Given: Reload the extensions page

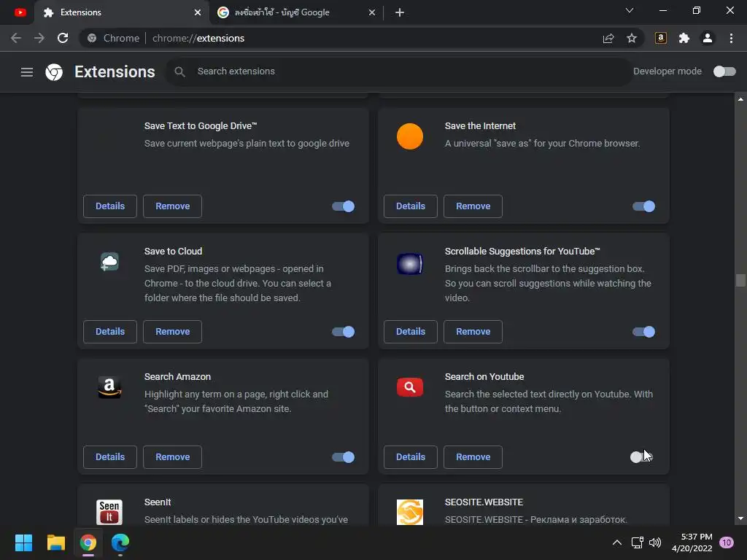Looking at the screenshot, I should (63, 38).
